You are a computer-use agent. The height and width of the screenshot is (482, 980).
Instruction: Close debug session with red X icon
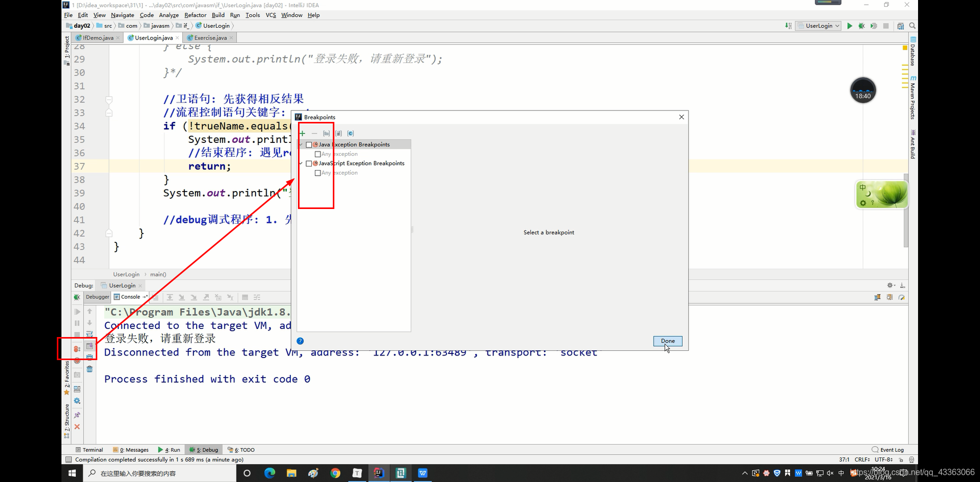coord(77,427)
